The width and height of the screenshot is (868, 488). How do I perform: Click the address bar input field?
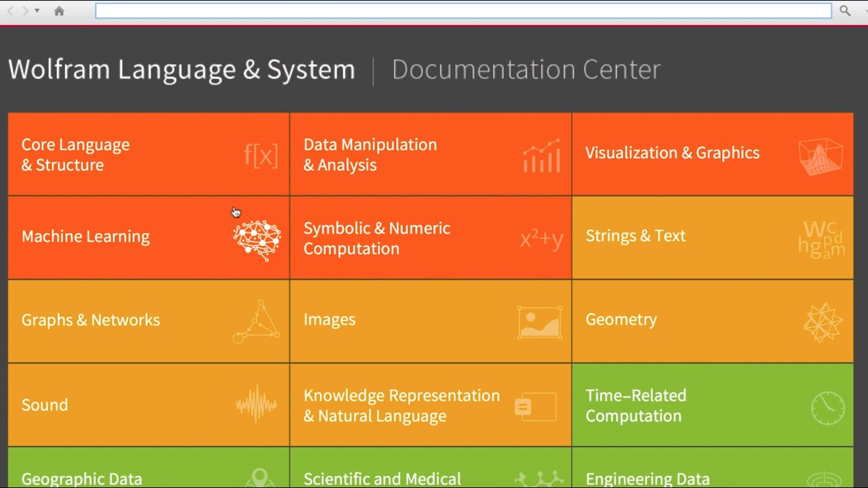(x=463, y=11)
